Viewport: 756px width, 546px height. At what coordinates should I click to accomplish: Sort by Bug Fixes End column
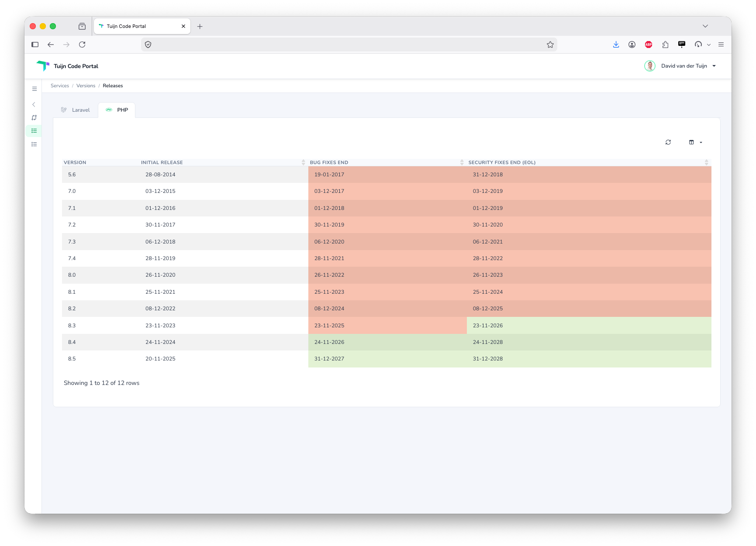pyautogui.click(x=387, y=162)
